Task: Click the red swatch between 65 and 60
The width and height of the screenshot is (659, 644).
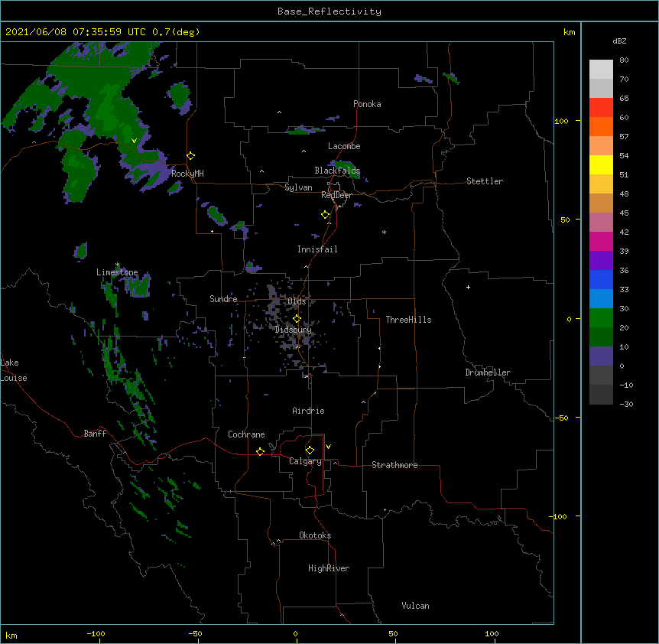Action: tap(601, 108)
